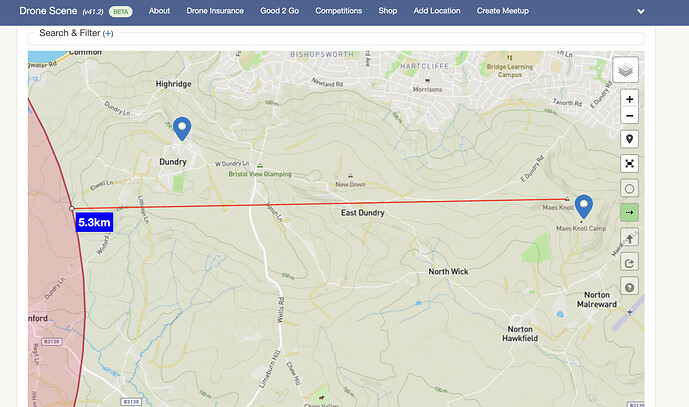Image resolution: width=689 pixels, height=407 pixels.
Task: Open the share map control
Action: [x=629, y=262]
